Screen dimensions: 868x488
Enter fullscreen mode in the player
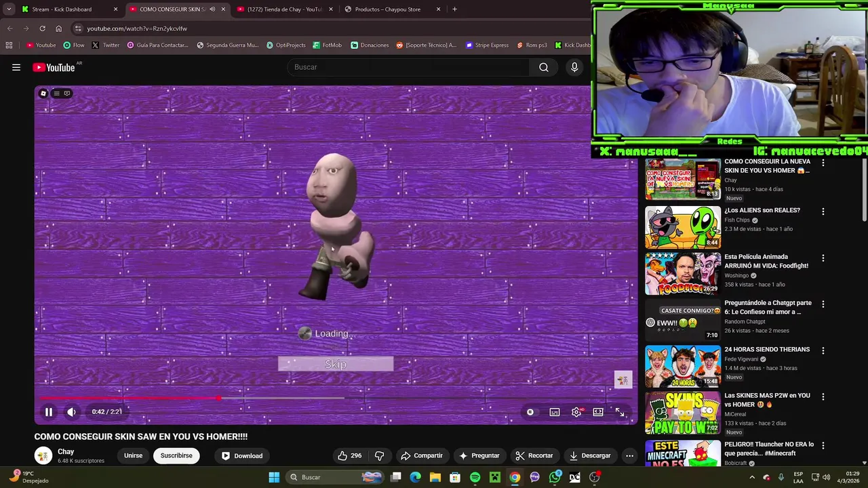[620, 411]
